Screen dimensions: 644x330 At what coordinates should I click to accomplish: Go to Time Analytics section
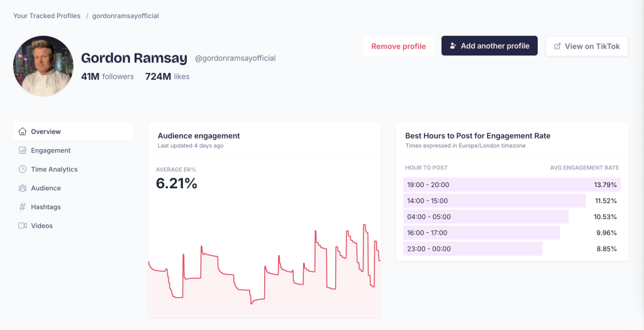pyautogui.click(x=54, y=169)
